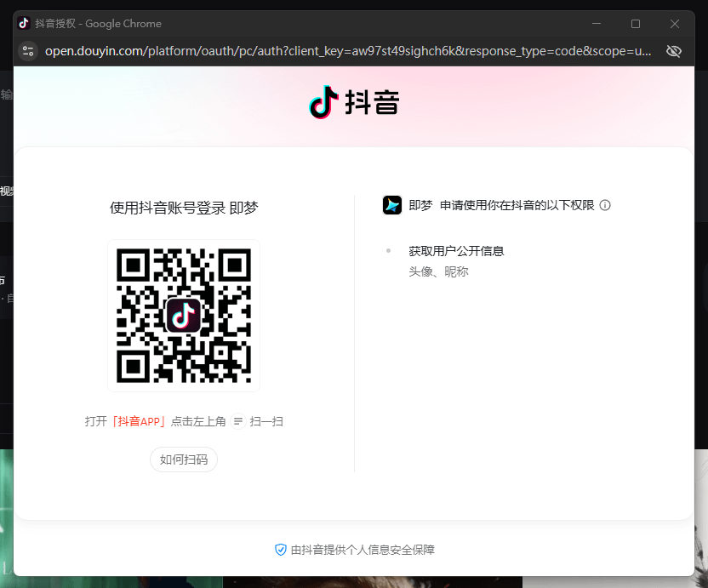Viewport: 708px width, 588px height.
Task: Click the 由抖音提供个人信息安全保障 footer text
Action: [x=363, y=550]
